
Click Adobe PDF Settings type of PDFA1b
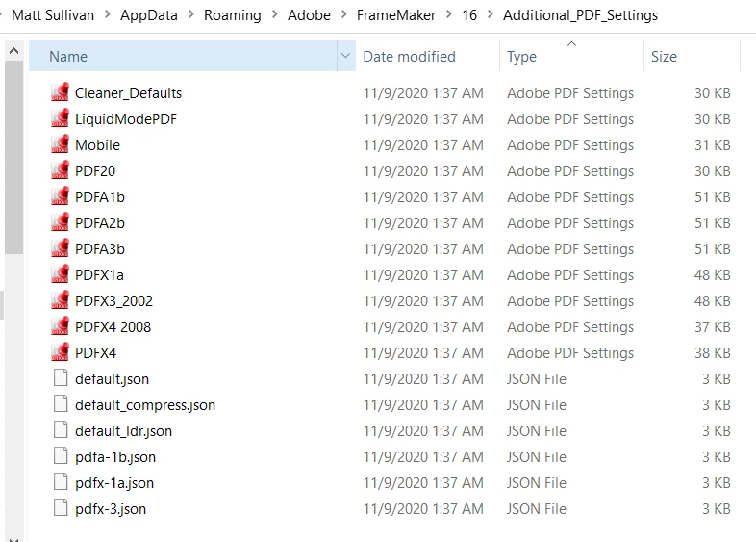click(570, 197)
